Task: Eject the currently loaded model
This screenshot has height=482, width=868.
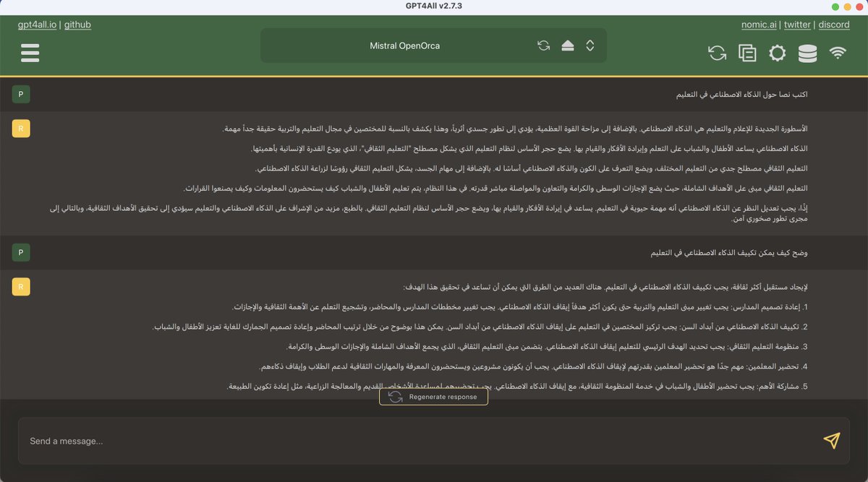Action: (568, 46)
